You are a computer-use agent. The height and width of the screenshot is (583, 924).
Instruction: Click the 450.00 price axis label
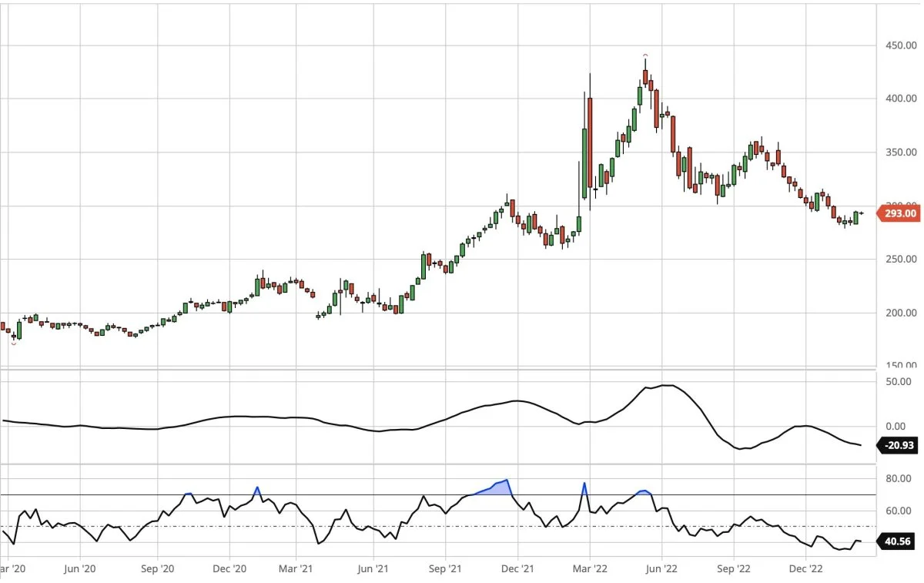[901, 45]
